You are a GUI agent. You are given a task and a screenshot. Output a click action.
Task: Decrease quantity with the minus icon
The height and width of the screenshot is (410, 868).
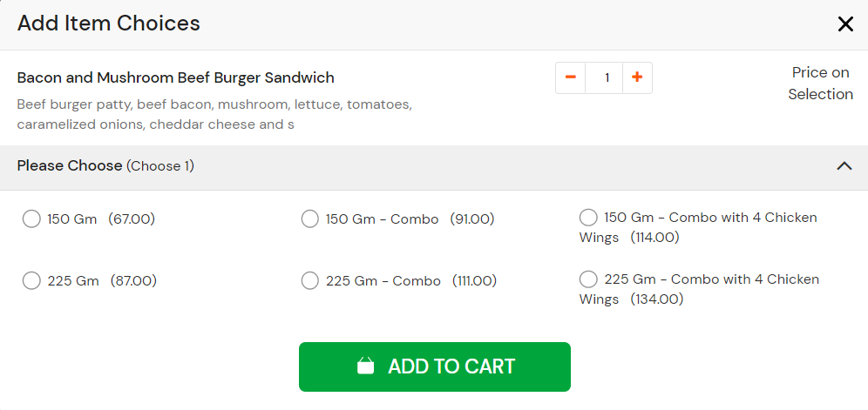(570, 77)
